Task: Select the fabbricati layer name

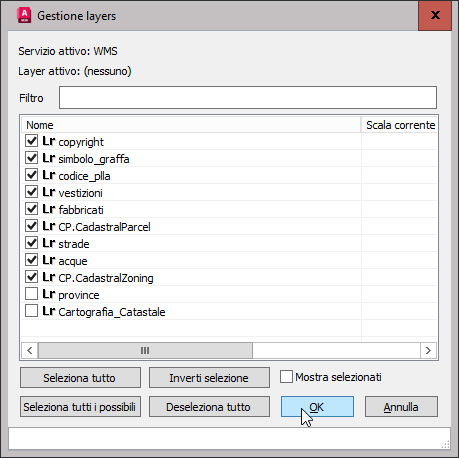Action: [x=81, y=210]
